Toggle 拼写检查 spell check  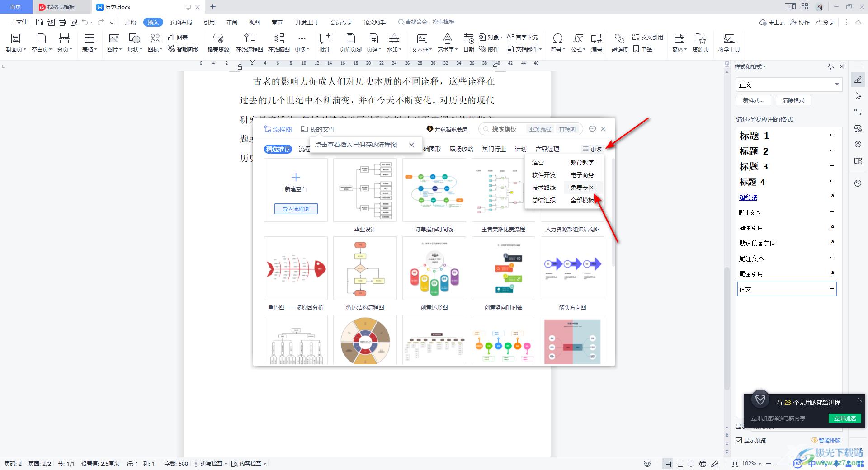pos(210,463)
